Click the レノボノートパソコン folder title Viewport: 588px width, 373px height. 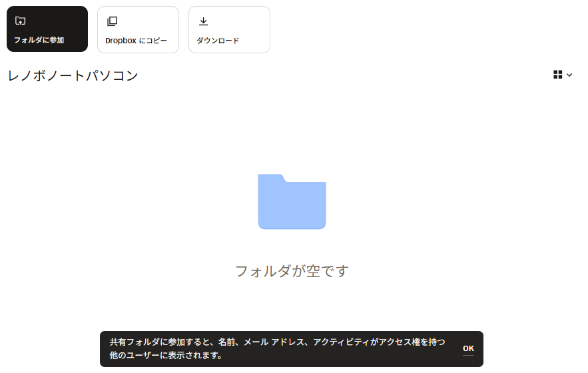[x=73, y=76]
